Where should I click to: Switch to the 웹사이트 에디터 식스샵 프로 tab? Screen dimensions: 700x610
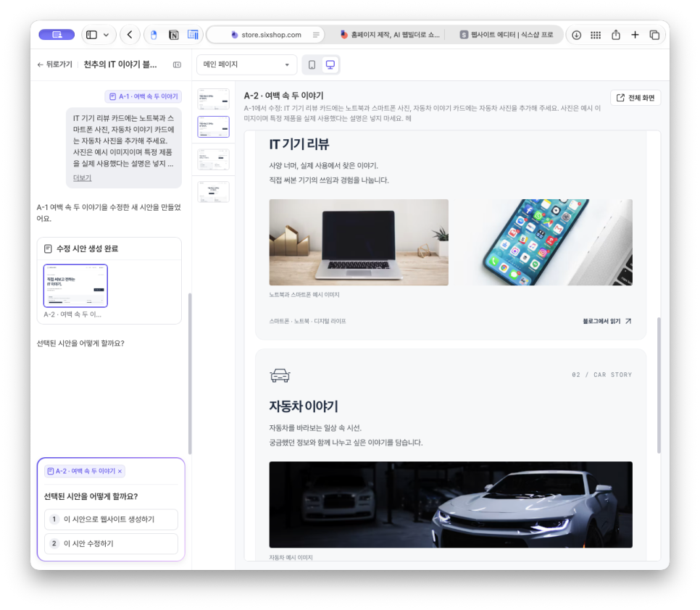pos(507,35)
